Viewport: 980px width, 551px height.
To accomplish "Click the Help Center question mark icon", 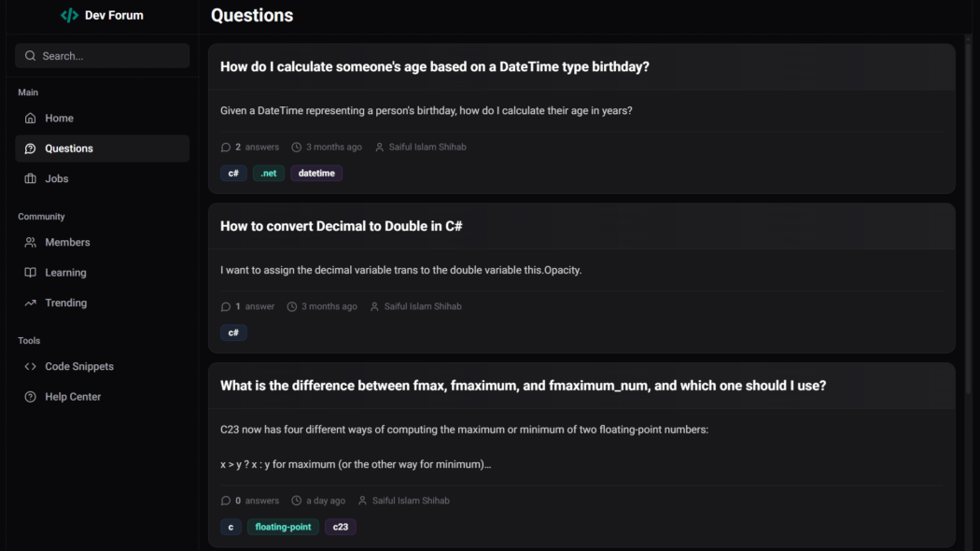I will 31,396.
